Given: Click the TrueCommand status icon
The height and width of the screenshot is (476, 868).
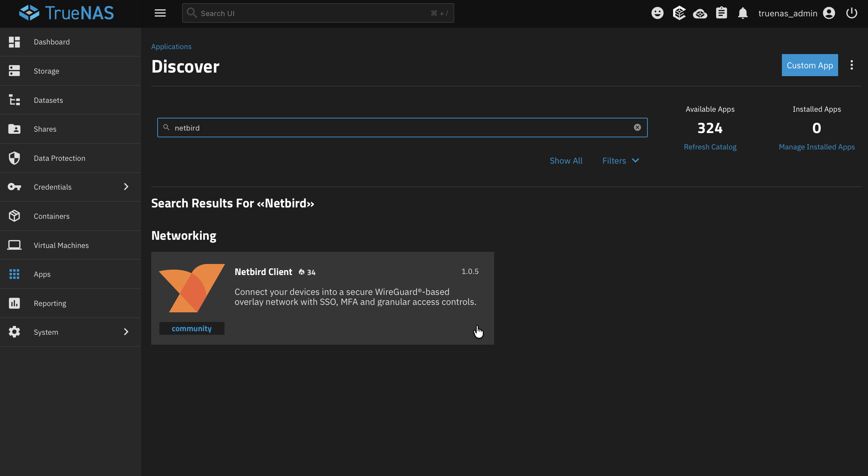Looking at the screenshot, I should [679, 13].
